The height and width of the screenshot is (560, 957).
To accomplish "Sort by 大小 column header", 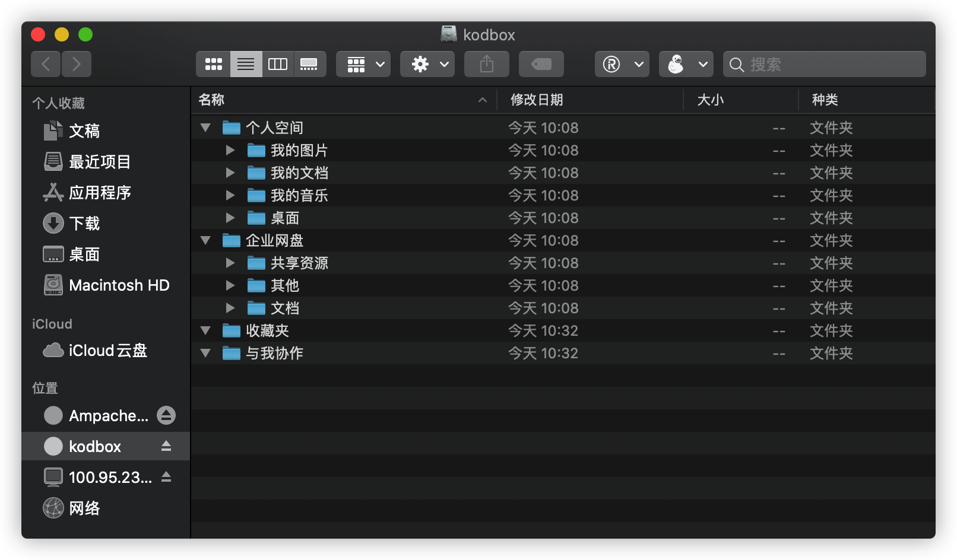I will tap(741, 100).
